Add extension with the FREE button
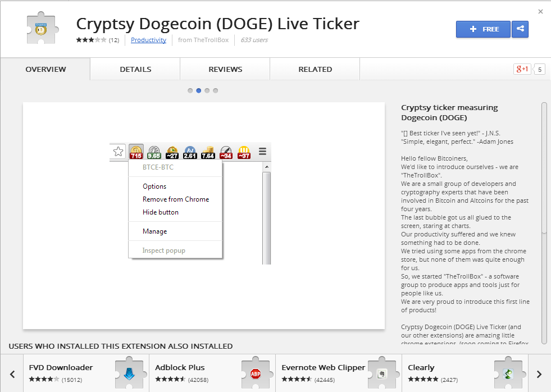Viewport: 551px width, 392px height. tap(483, 29)
